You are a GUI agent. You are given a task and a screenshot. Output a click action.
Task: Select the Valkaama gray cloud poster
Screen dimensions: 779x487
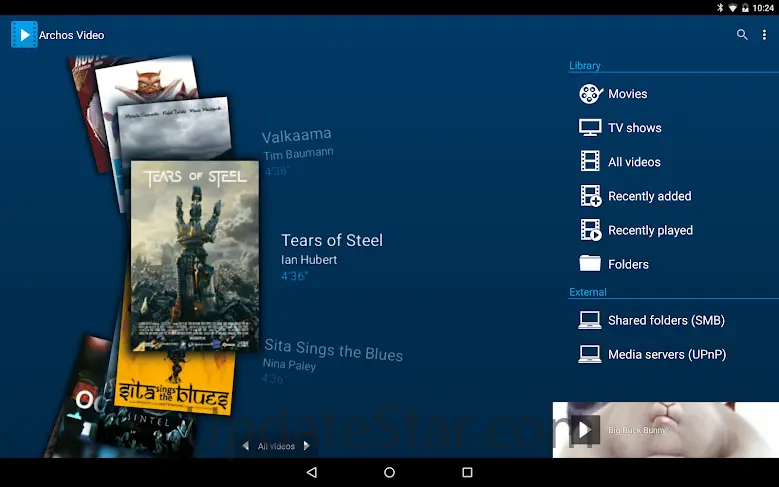pyautogui.click(x=176, y=129)
